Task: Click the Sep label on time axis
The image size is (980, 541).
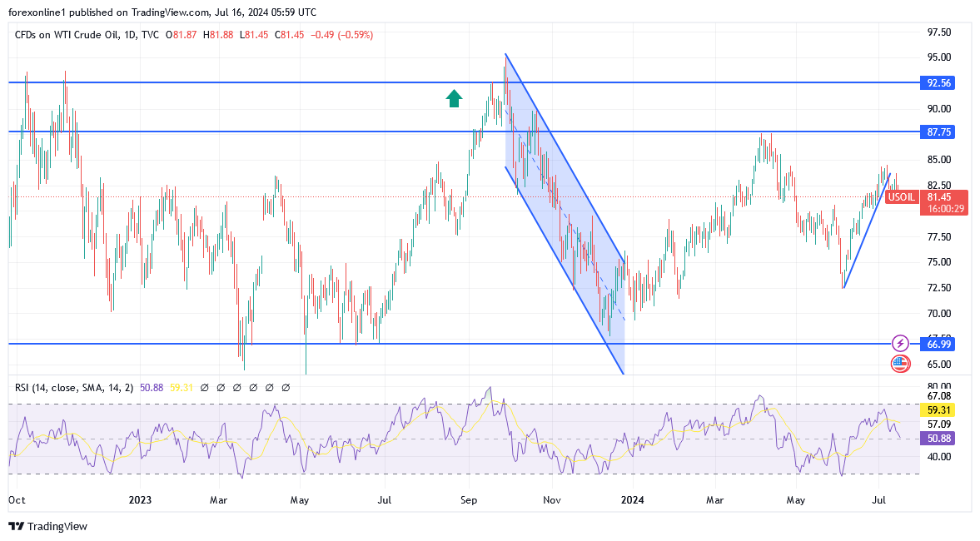Action: coord(469,499)
